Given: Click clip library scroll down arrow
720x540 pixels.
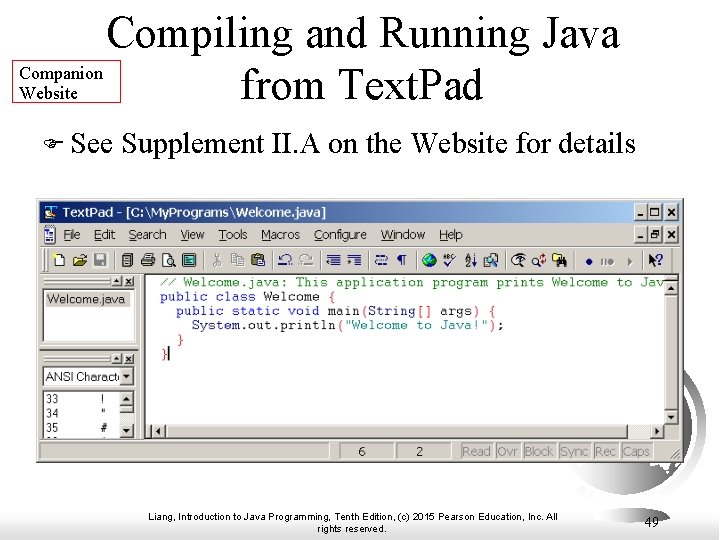Looking at the screenshot, I should 127,431.
